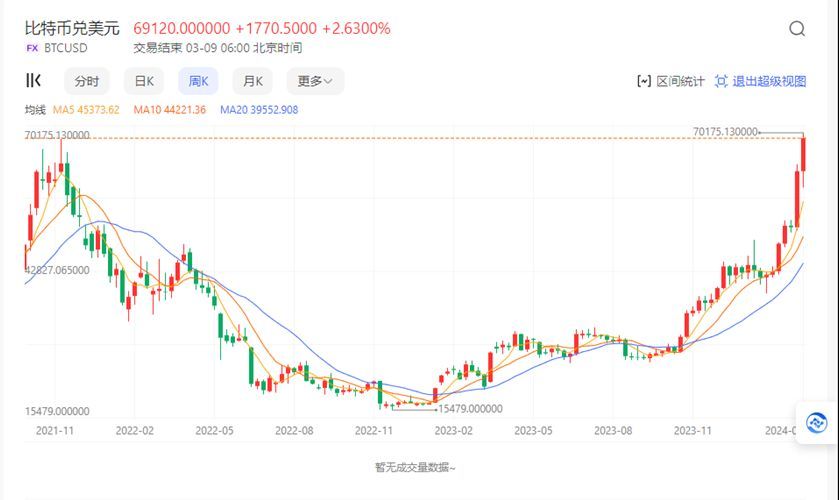The height and width of the screenshot is (500, 839).
Task: Click the 15479.000000 low marker label on chart
Action: [x=470, y=409]
